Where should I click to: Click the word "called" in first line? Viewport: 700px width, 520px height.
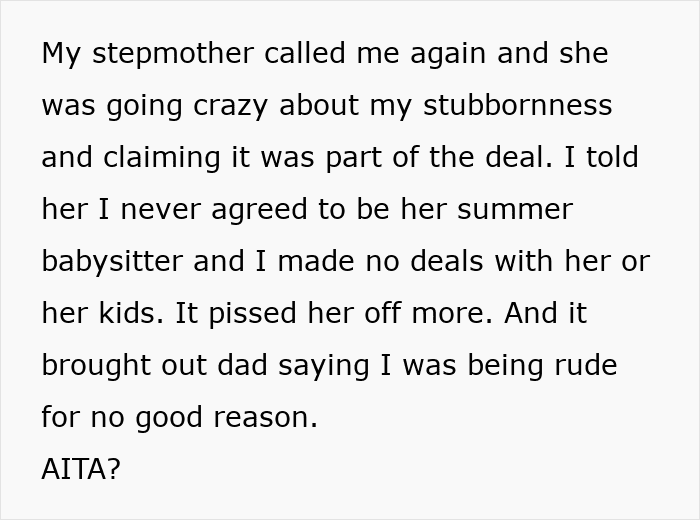[305, 53]
